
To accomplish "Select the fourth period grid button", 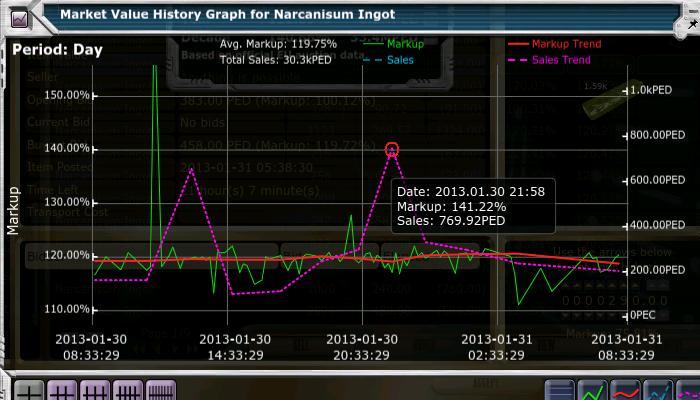I will 128,391.
